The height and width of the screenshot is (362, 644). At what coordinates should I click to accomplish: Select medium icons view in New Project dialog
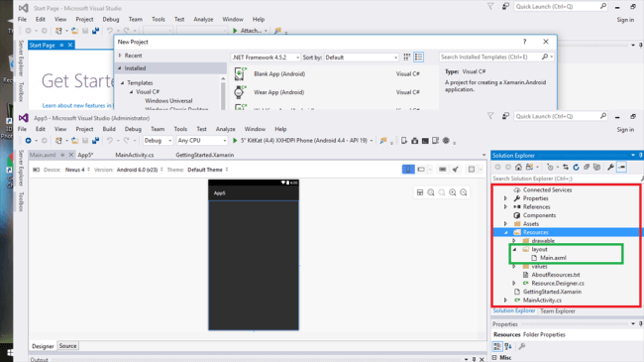406,58
